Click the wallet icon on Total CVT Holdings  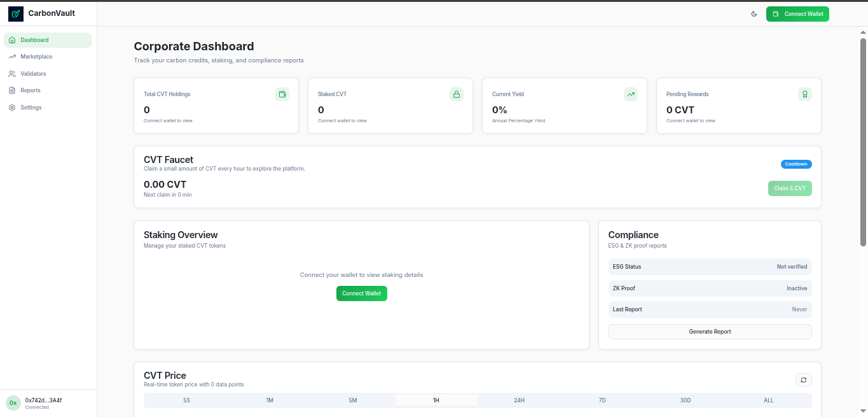pyautogui.click(x=282, y=94)
